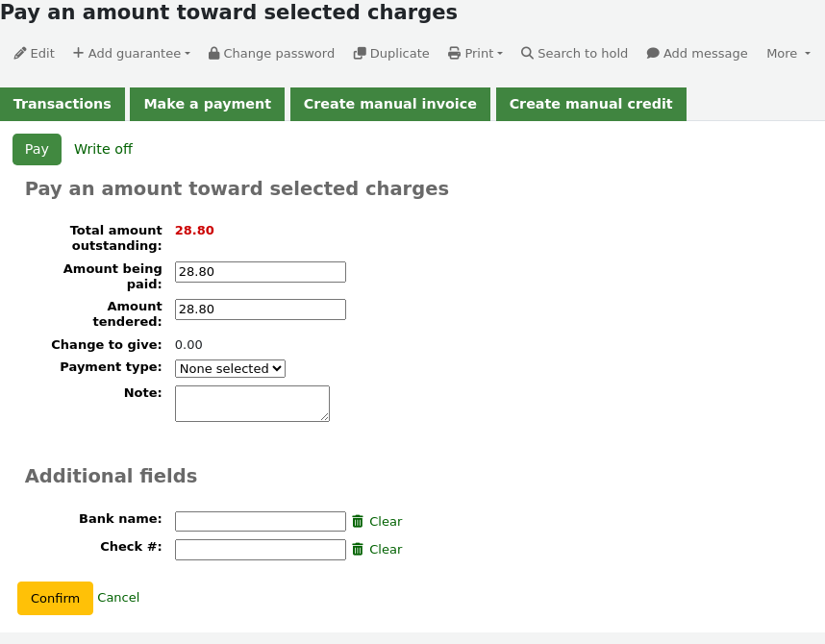Screen dimensions: 825x644
Task: Switch to the Make a payment tab
Action: tap(208, 104)
